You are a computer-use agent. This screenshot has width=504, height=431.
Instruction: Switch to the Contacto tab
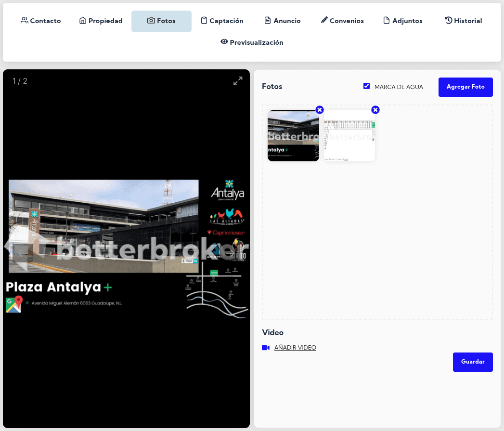pyautogui.click(x=41, y=21)
